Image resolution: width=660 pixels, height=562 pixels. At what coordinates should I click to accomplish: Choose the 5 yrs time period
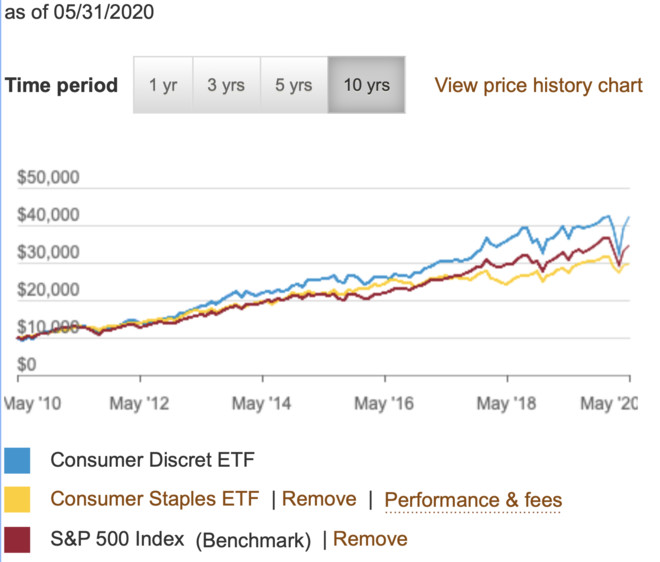tap(293, 85)
